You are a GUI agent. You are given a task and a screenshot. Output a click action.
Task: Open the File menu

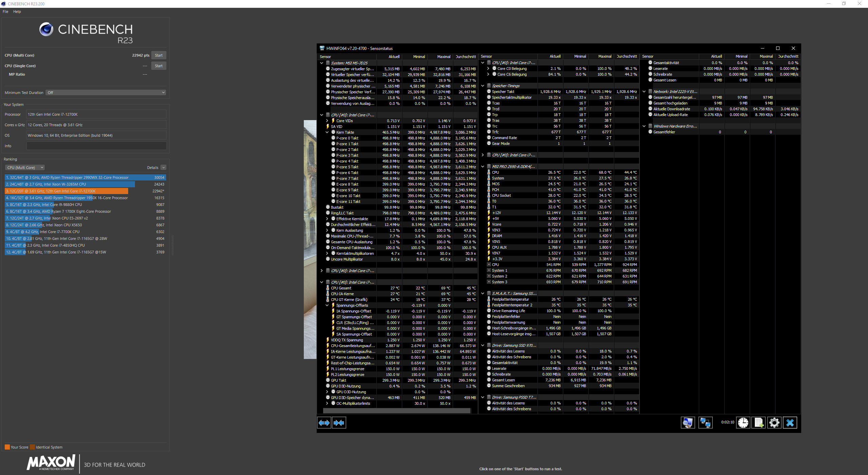click(5, 12)
